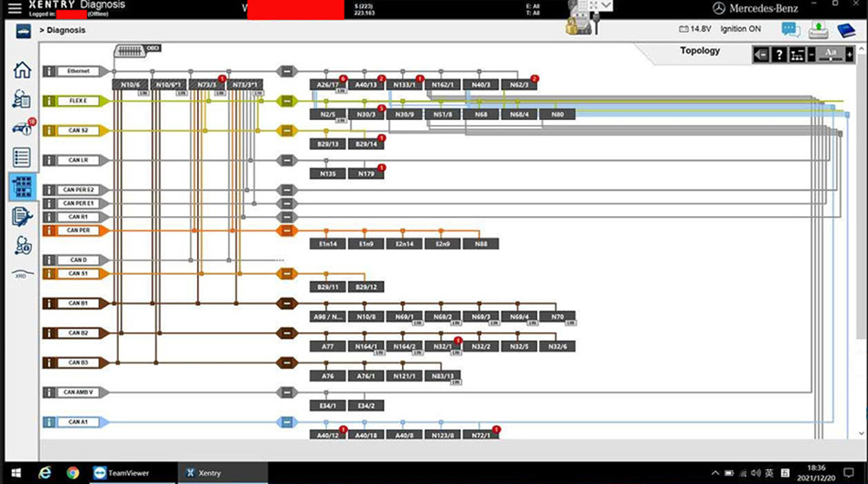The height and width of the screenshot is (484, 868).
Task: Open control unit N83/13
Action: pyautogui.click(x=443, y=376)
